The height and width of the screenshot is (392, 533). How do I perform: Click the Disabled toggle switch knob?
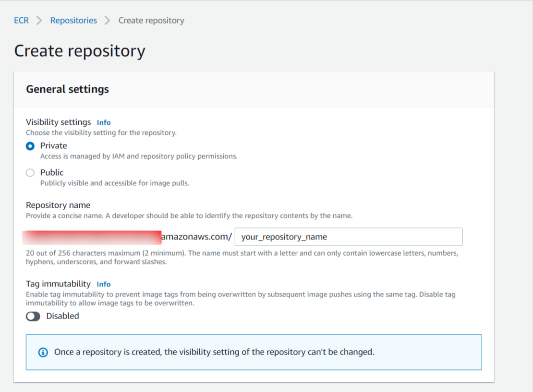pyautogui.click(x=30, y=316)
